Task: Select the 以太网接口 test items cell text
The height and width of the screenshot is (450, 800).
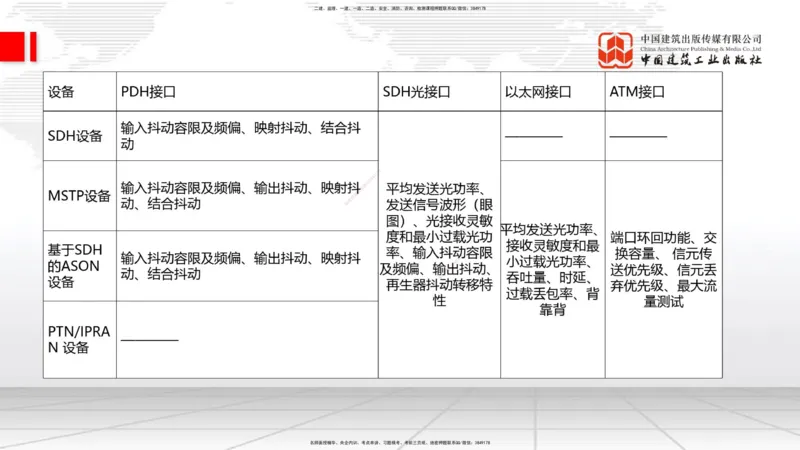Action: pyautogui.click(x=552, y=269)
